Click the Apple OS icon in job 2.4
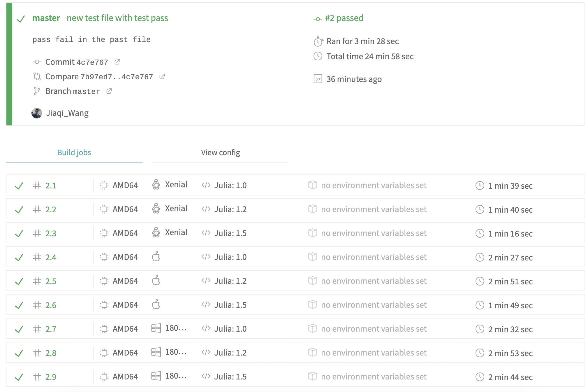Screen dimensions: 588x392 point(156,257)
